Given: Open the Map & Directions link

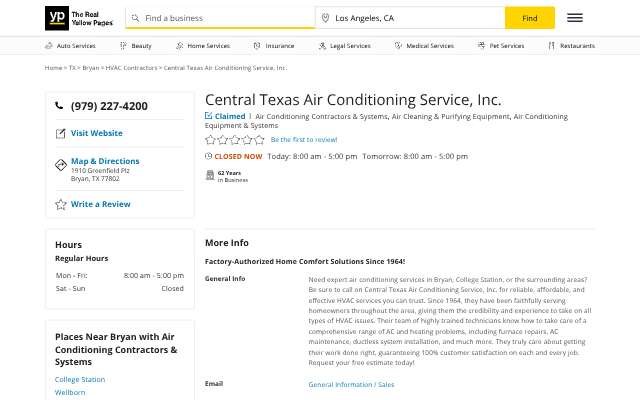Looking at the screenshot, I should [x=105, y=161].
